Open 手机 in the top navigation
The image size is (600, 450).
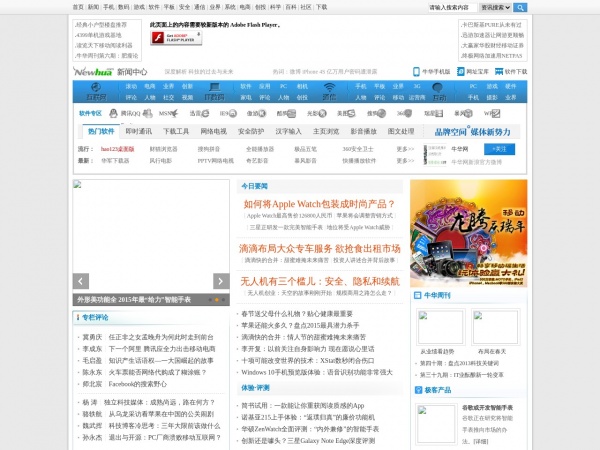[x=109, y=7]
